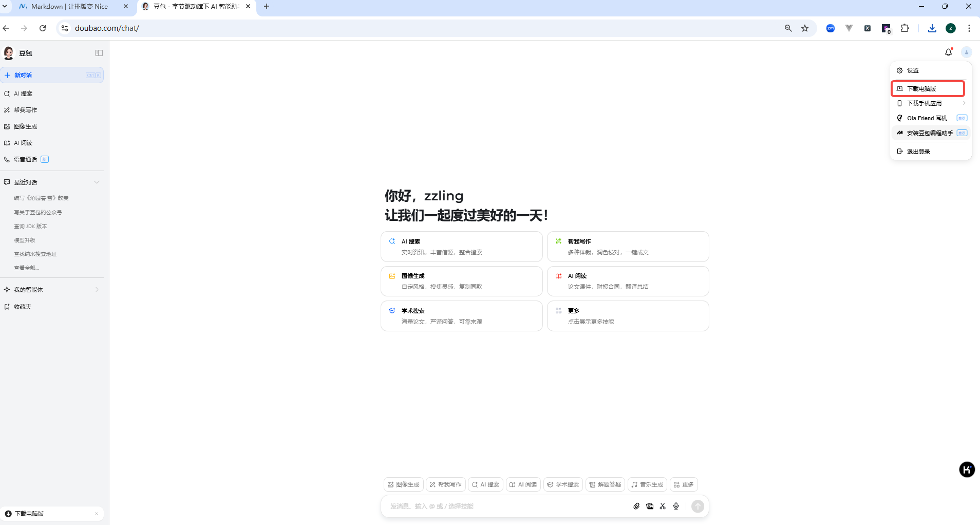Open the 学术搜索 card in center
This screenshot has height=525, width=980.
click(461, 316)
